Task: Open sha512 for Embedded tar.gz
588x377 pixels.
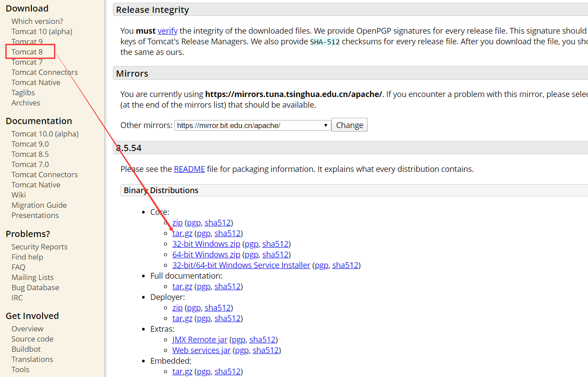Action: tap(227, 372)
